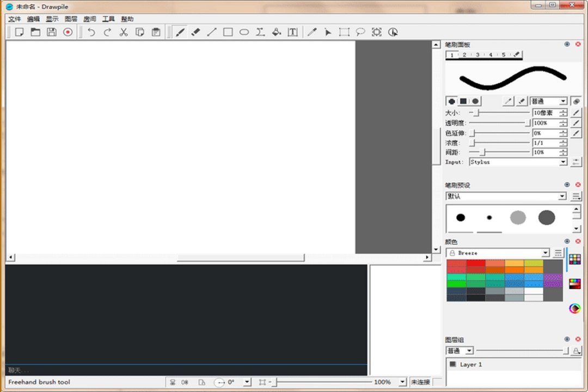
Task: Open the blend mode dropdown
Action: 548,101
